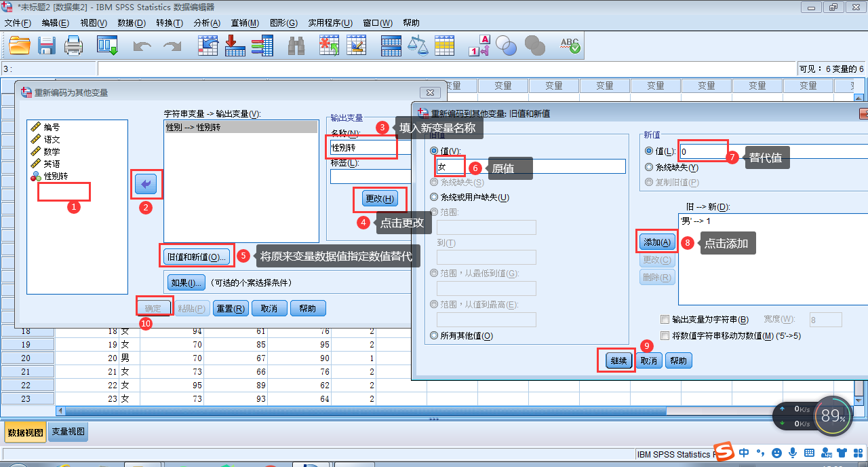The width and height of the screenshot is (868, 467).
Task: Click the Save floppy disk toolbar icon
Action: (x=46, y=45)
